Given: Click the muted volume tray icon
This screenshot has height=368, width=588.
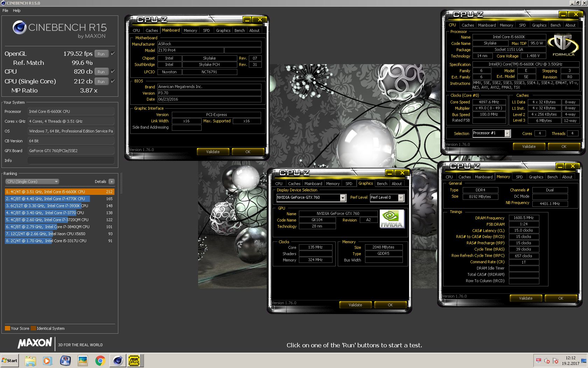Looking at the screenshot, I should [x=547, y=361].
